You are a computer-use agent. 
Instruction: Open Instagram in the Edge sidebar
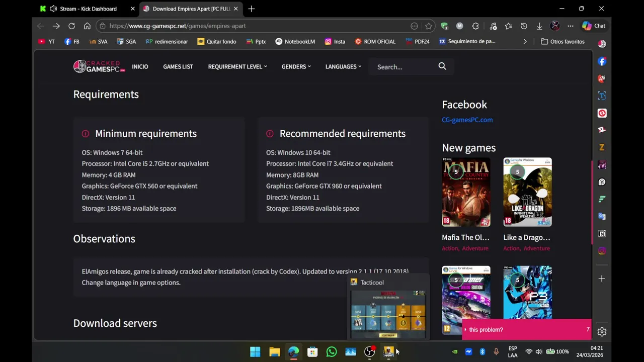602,251
